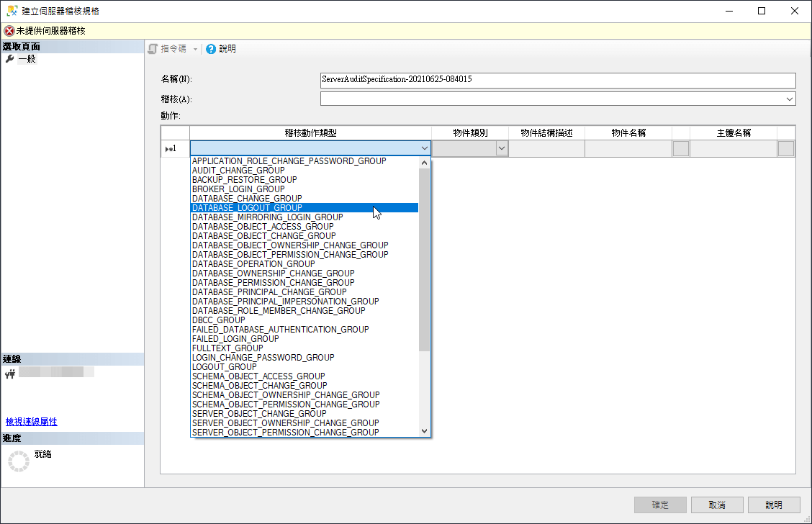Click the red error icon in banner
812x524 pixels.
click(9, 31)
